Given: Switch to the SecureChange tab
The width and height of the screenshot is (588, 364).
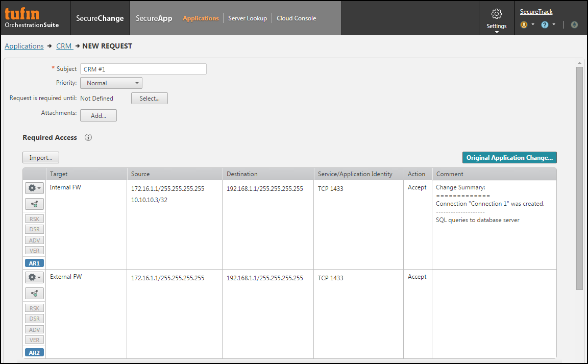Looking at the screenshot, I should (x=100, y=18).
